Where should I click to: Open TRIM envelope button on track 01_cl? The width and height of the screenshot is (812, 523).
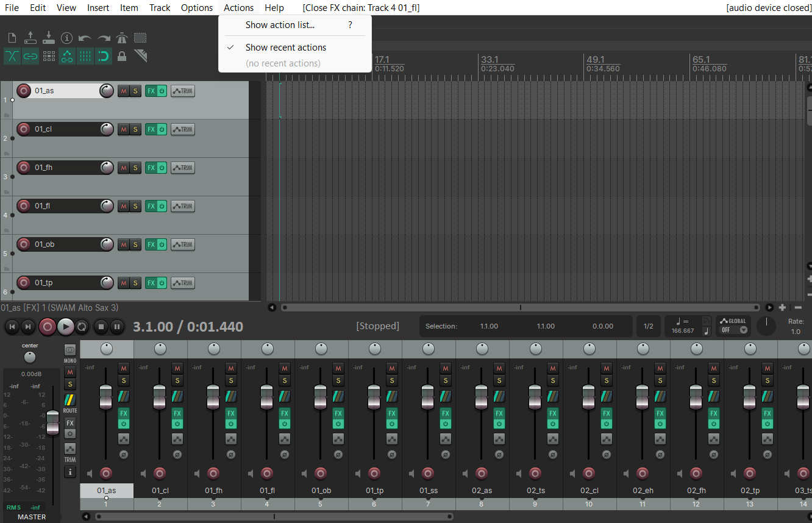[183, 129]
